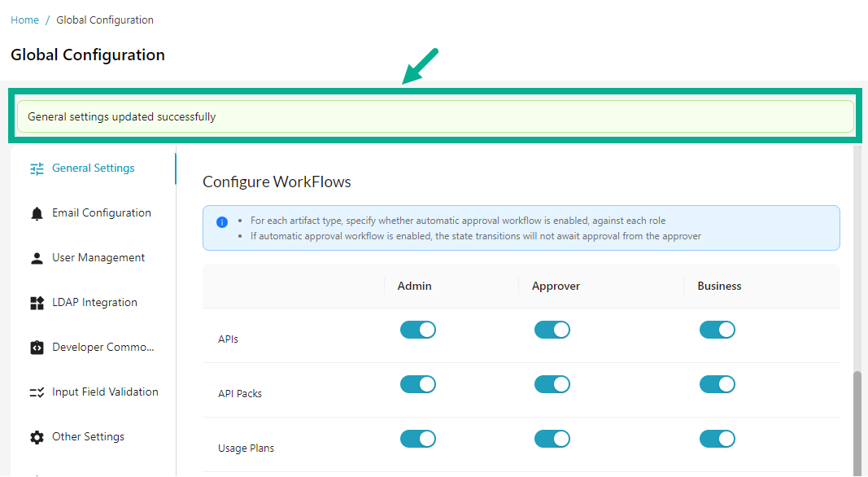Navigate to Home via the breadcrumb
Image resolution: width=868 pixels, height=477 pixels.
click(x=24, y=20)
